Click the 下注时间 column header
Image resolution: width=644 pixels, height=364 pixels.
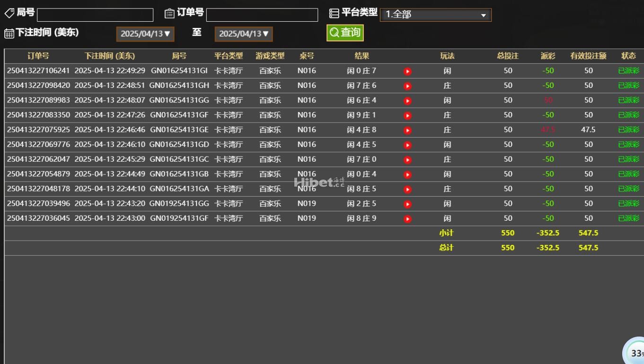point(110,56)
